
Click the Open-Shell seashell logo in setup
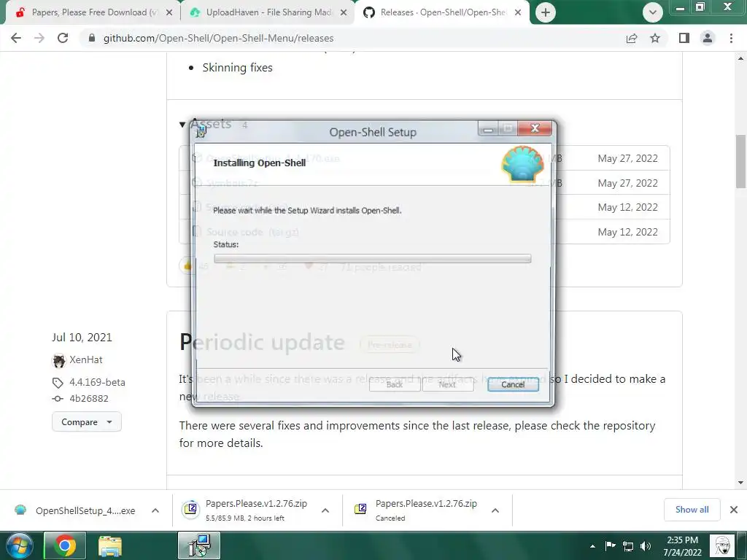tap(522, 164)
